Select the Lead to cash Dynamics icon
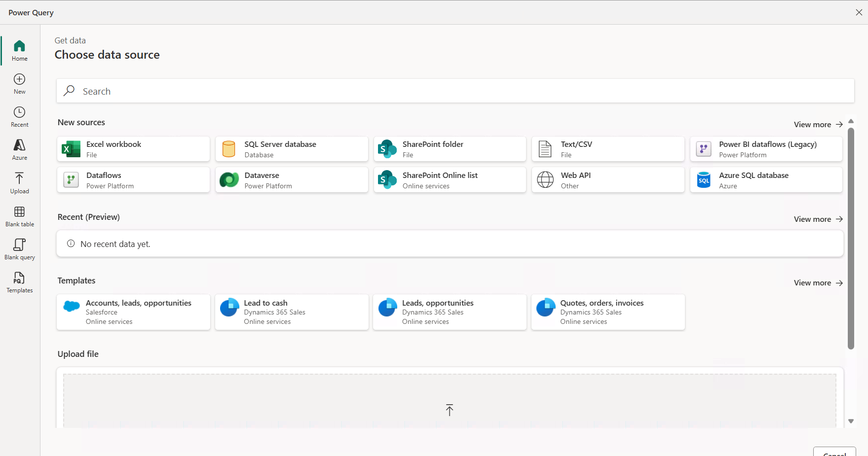868x456 pixels. 229,307
